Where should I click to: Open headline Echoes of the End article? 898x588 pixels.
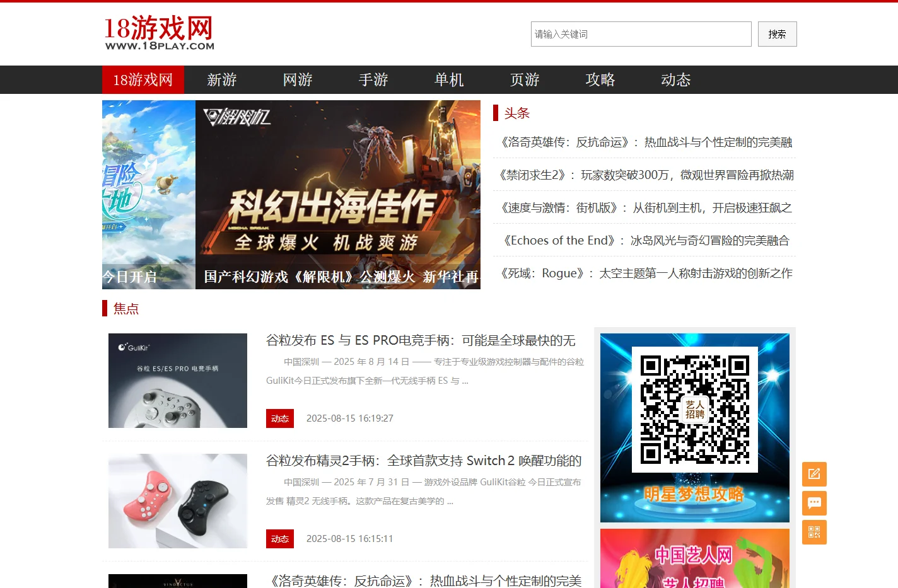coord(646,241)
